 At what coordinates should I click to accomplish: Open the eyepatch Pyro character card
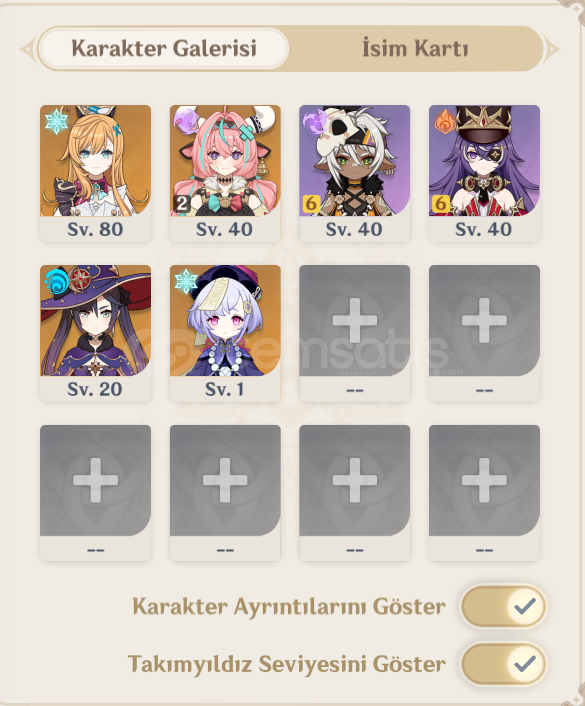tap(484, 173)
